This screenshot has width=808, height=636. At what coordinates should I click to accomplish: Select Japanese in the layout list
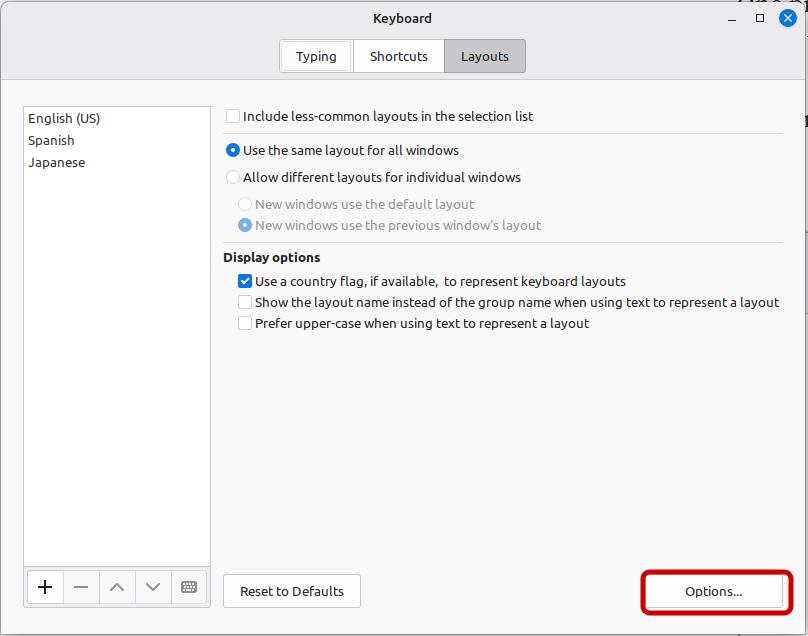pos(117,163)
